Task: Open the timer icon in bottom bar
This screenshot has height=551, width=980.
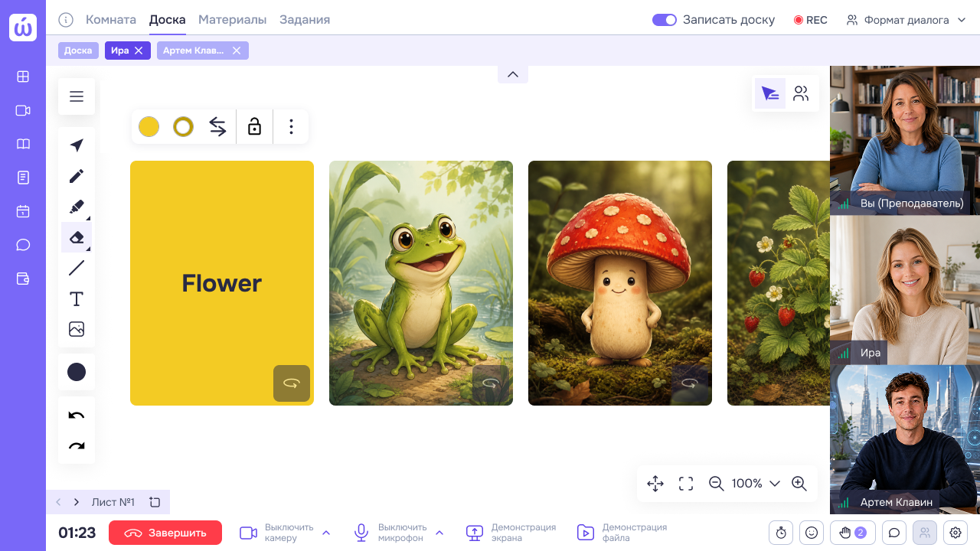Action: pyautogui.click(x=781, y=533)
